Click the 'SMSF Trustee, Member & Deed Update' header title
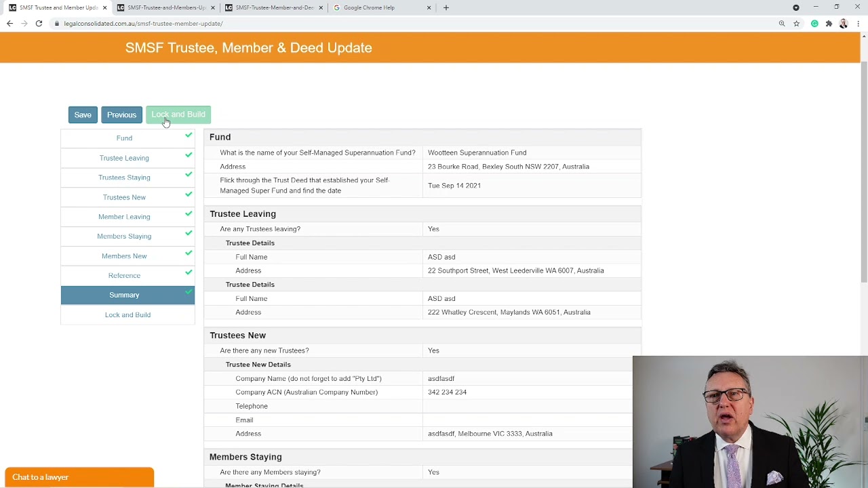The width and height of the screenshot is (868, 488). coord(248,48)
